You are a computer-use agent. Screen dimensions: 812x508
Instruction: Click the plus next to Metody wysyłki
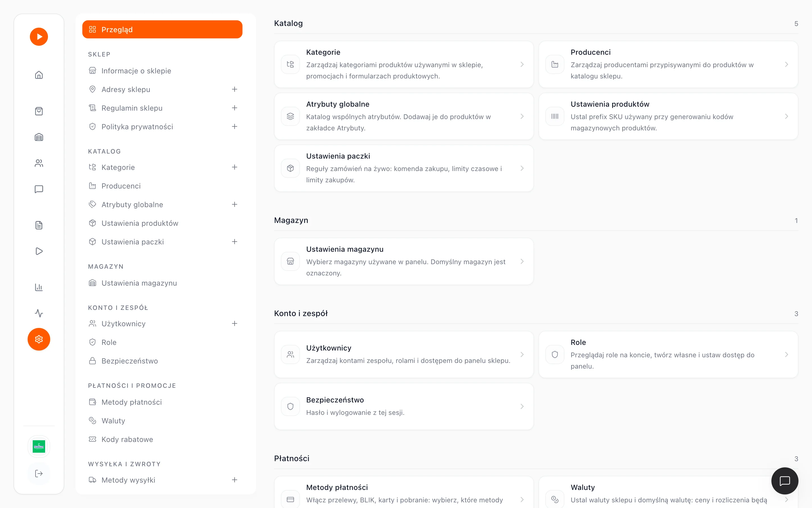[235, 480]
